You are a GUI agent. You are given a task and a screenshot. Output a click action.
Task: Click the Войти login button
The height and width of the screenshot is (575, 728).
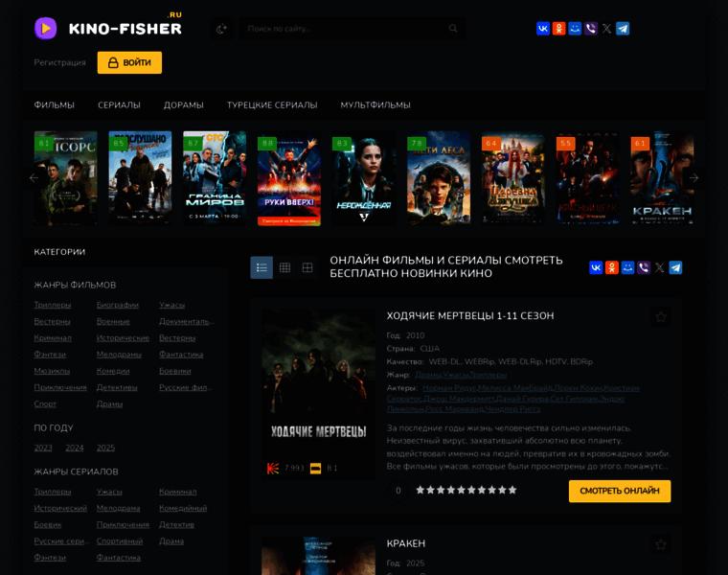pos(129,62)
